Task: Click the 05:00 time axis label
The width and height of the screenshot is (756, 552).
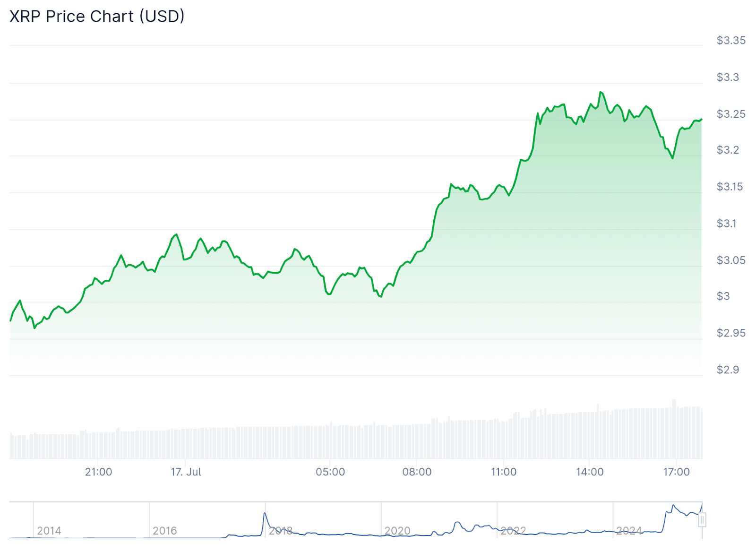Action: tap(330, 472)
